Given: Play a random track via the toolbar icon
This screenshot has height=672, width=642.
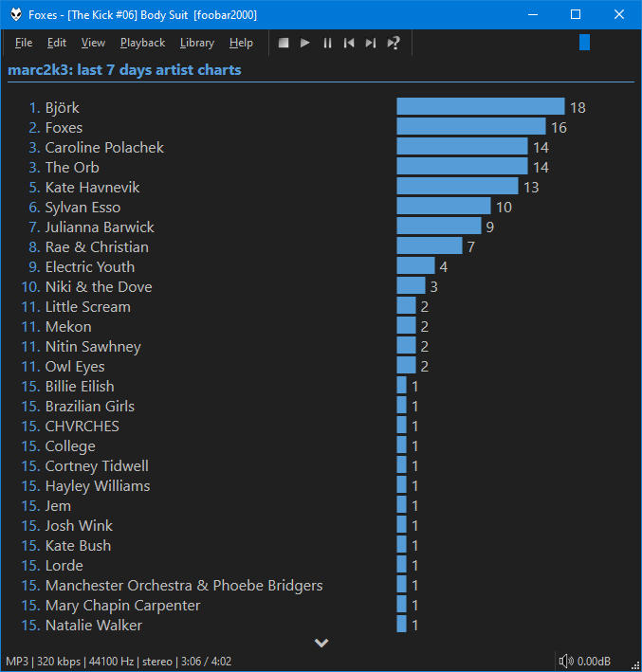Looking at the screenshot, I should [394, 43].
